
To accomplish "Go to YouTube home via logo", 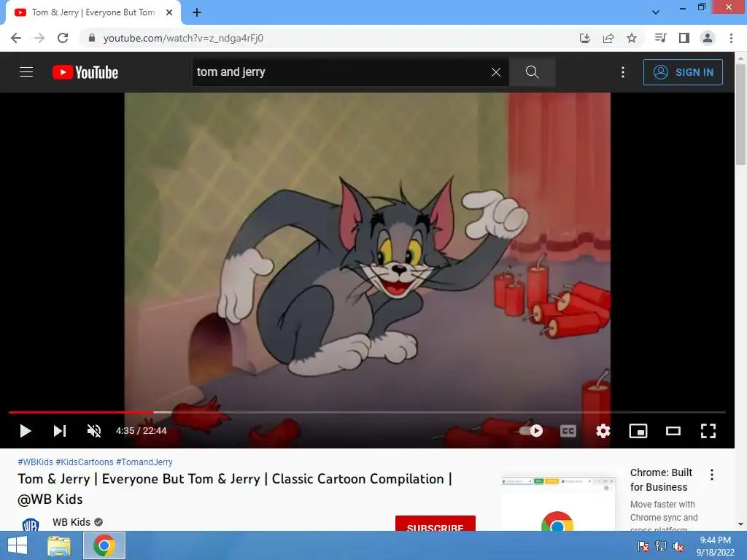I will point(85,72).
